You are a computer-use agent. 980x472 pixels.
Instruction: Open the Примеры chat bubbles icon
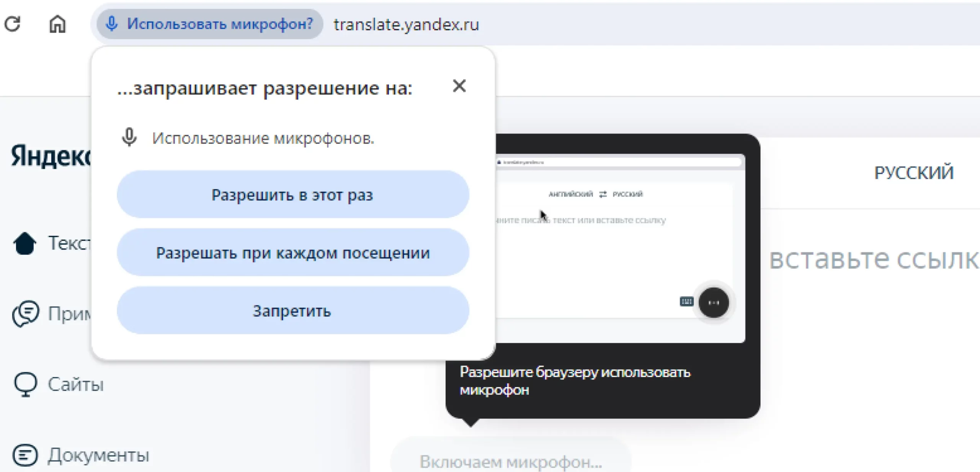26,313
